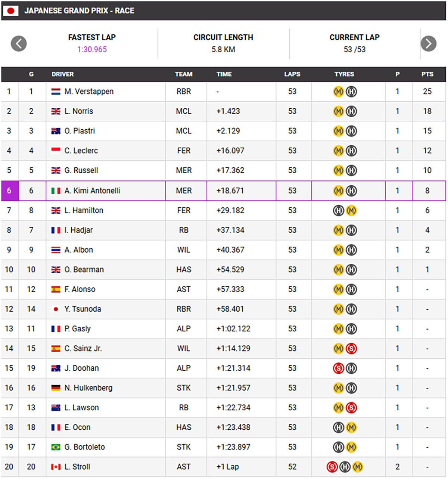448x479 pixels.
Task: Sort by the TIME column header
Action: pos(224,74)
